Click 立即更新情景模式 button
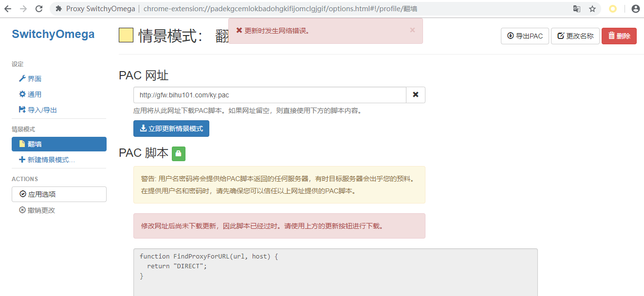Image resolution: width=644 pixels, height=296 pixels. (x=171, y=129)
